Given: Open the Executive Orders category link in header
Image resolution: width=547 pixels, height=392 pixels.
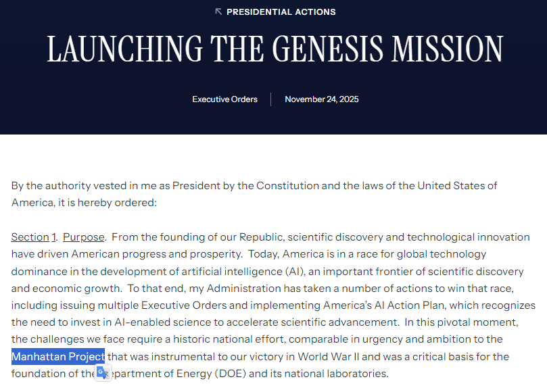Looking at the screenshot, I should pyautogui.click(x=224, y=99).
